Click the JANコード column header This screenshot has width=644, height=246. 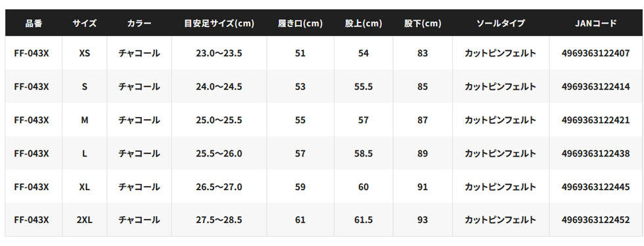595,24
